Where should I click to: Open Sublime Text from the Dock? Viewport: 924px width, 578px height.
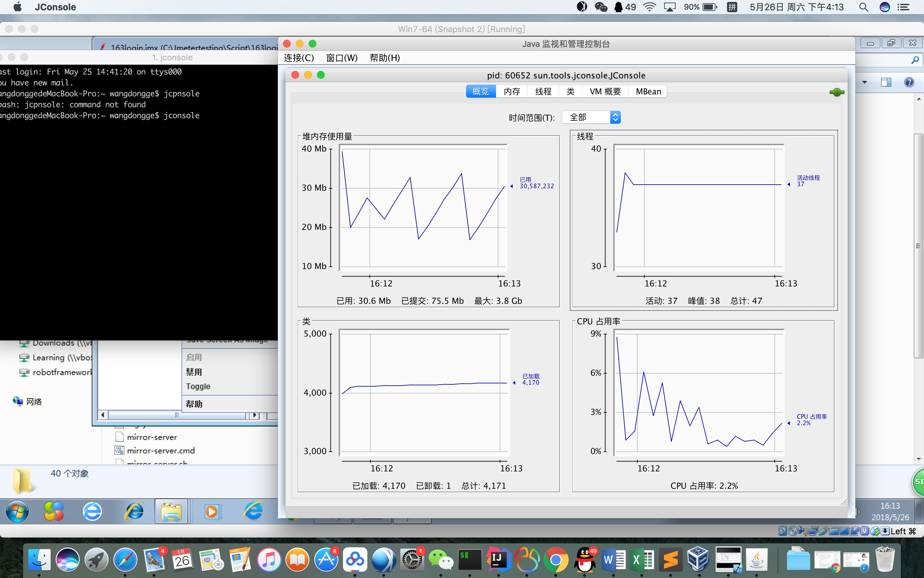(671, 560)
